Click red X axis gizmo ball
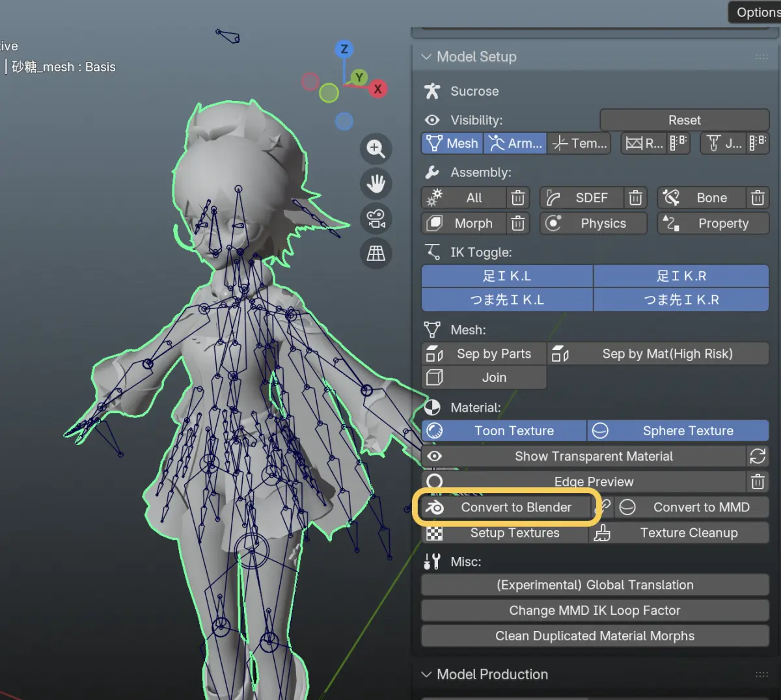 tap(377, 89)
